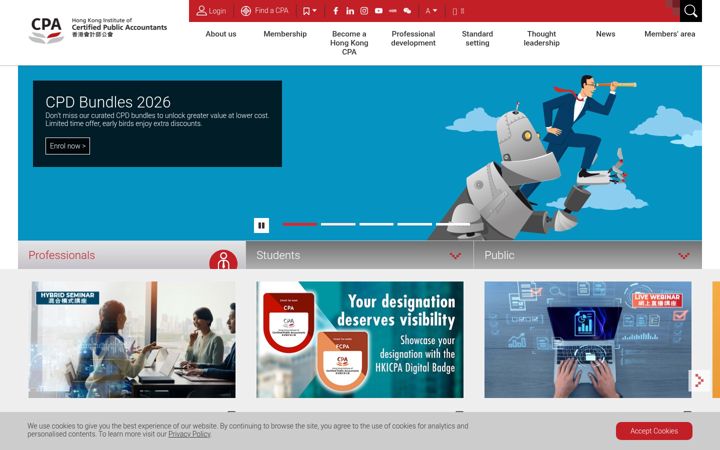Open the Standard setting menu
The width and height of the screenshot is (720, 450).
[478, 39]
